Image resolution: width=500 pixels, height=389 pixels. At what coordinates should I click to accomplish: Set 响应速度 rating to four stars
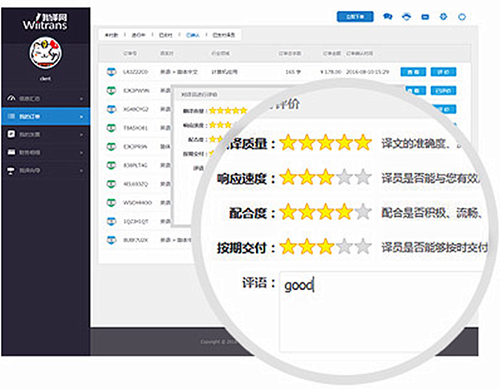345,177
